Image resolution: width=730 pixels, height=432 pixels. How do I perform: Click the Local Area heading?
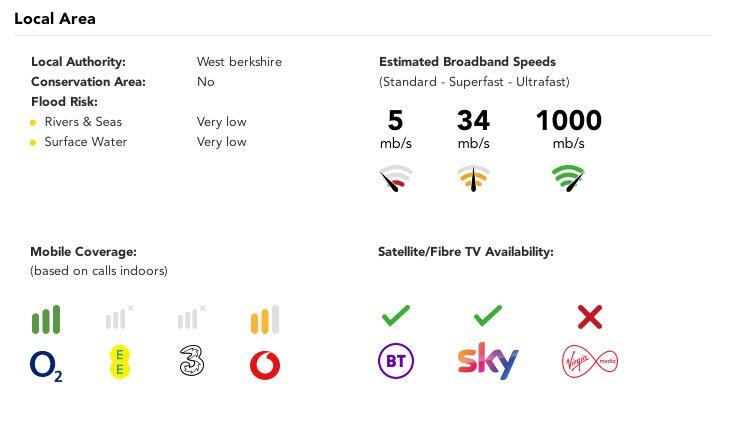55,19
